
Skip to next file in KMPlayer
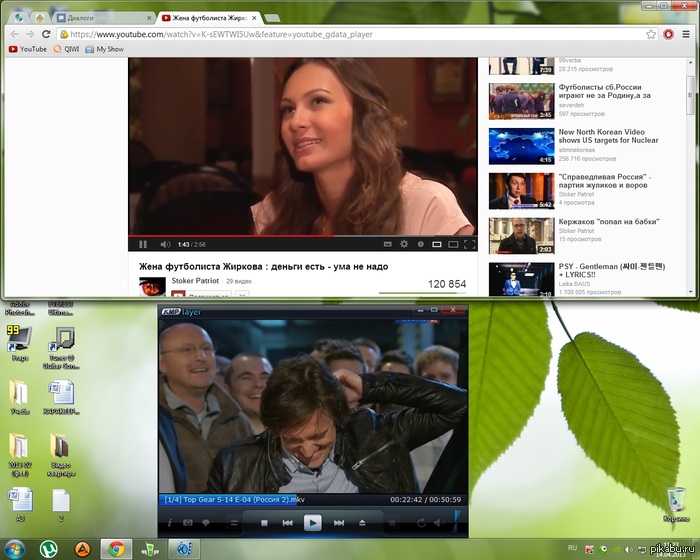339,522
